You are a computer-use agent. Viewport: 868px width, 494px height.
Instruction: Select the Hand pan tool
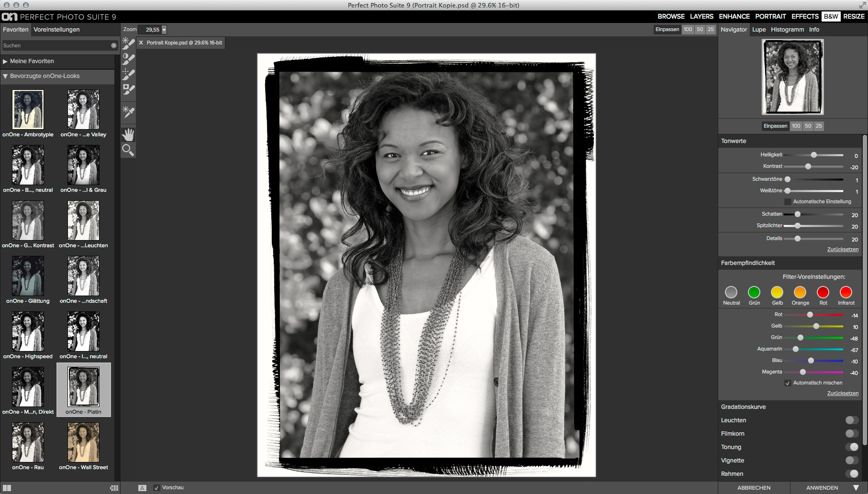click(128, 134)
